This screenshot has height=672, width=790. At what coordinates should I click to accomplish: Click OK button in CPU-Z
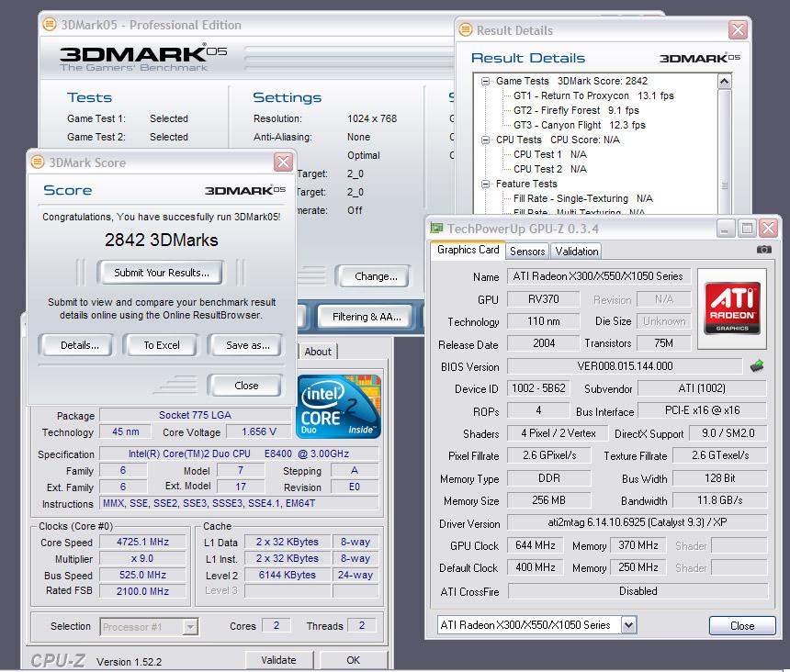pos(353,660)
